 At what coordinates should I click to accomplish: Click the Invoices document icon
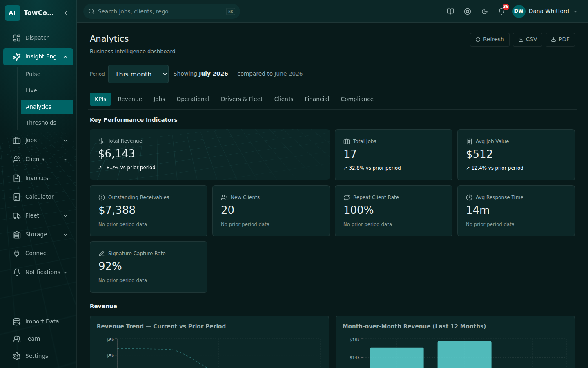click(17, 178)
